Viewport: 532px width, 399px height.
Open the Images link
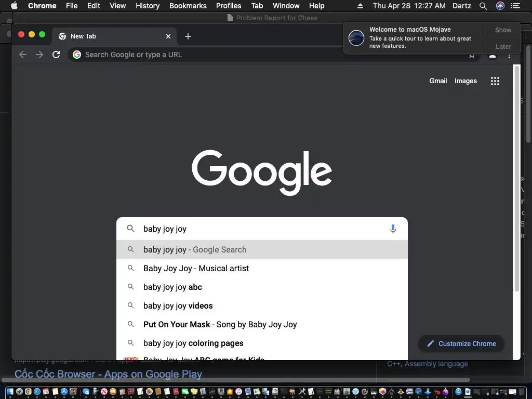465,81
